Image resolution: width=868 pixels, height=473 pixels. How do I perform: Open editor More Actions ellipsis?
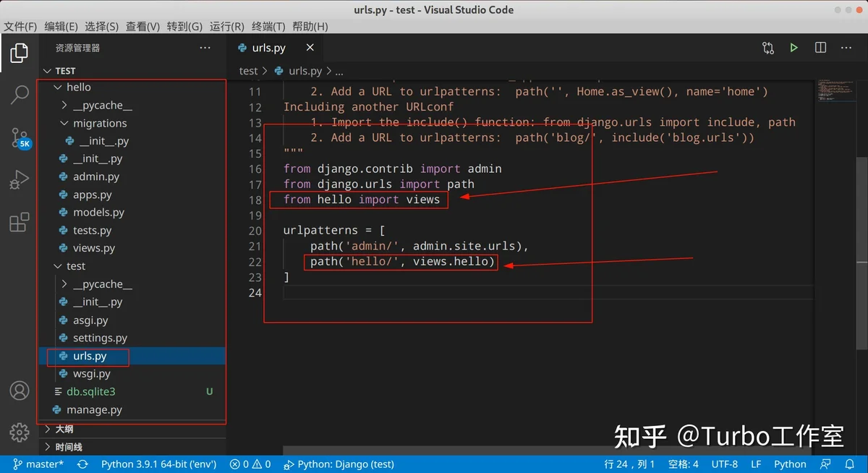846,48
